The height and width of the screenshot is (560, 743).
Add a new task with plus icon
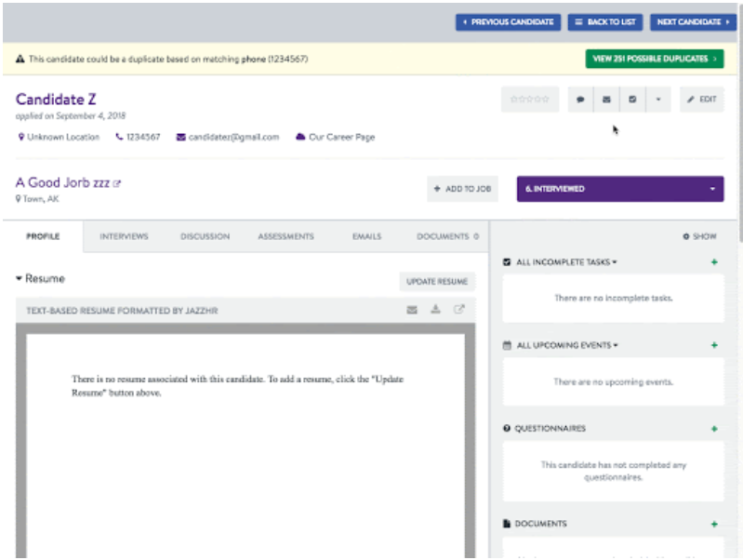pos(714,261)
